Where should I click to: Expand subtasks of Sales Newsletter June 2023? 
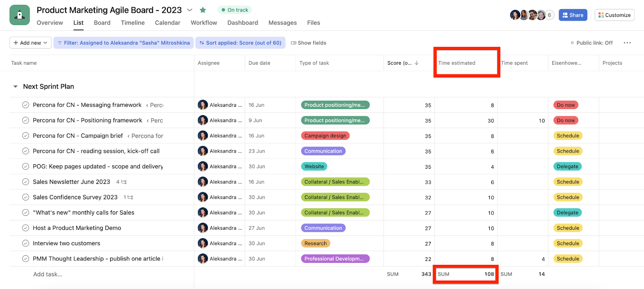coord(122,182)
